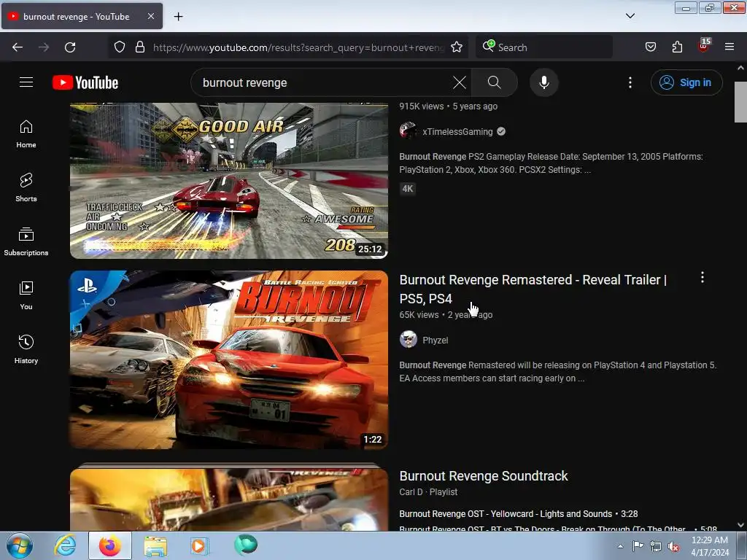
Task: Select the burnout revenge - YouTube tab
Action: tap(82, 16)
